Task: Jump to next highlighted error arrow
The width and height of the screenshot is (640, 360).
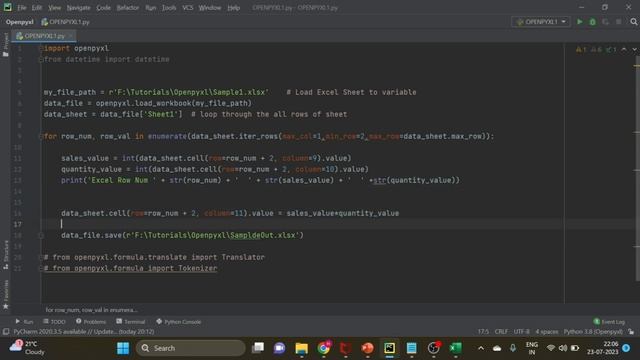Action: 634,49
